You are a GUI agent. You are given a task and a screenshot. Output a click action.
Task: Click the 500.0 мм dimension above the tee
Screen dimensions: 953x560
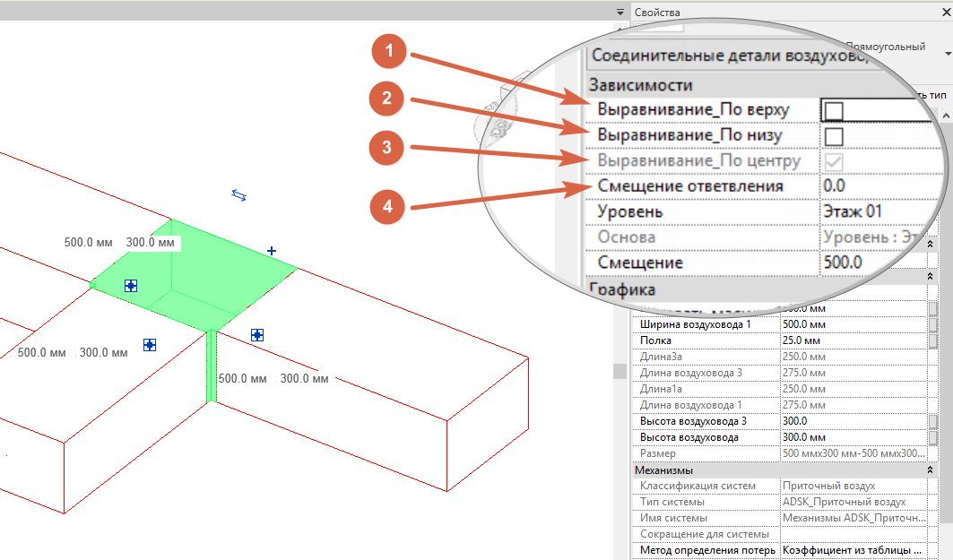[88, 242]
